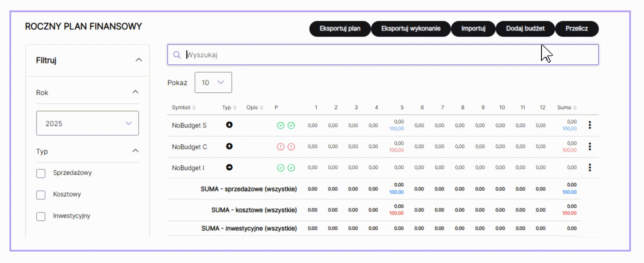The image size is (644, 263).
Task: Click the Dodaj budżet button
Action: (525, 29)
